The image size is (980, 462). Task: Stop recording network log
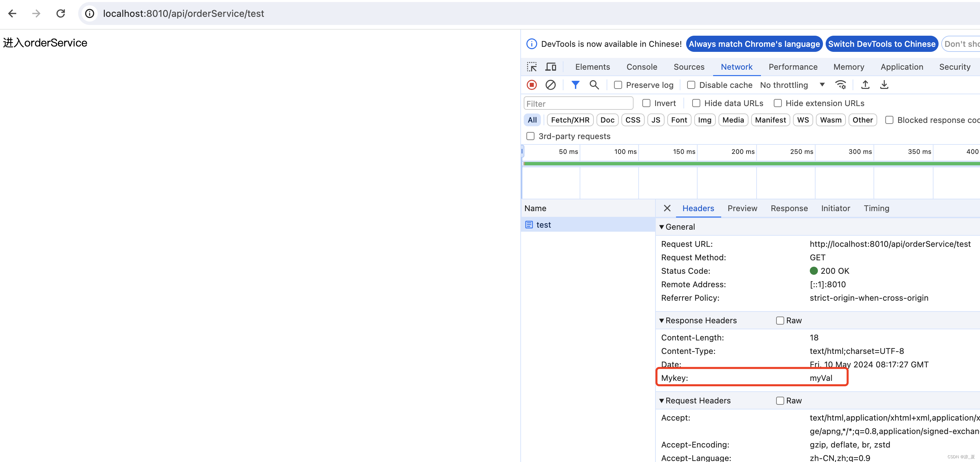point(531,85)
